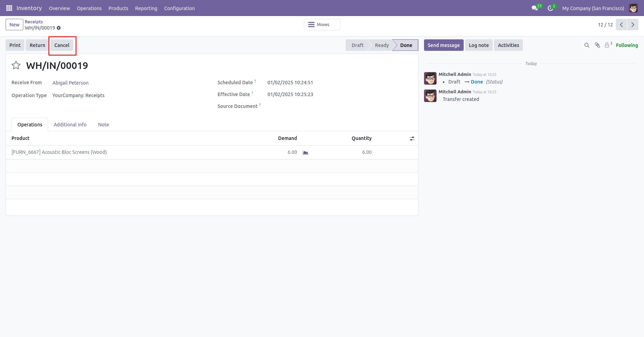Attach files using the paperclip icon

click(x=597, y=45)
